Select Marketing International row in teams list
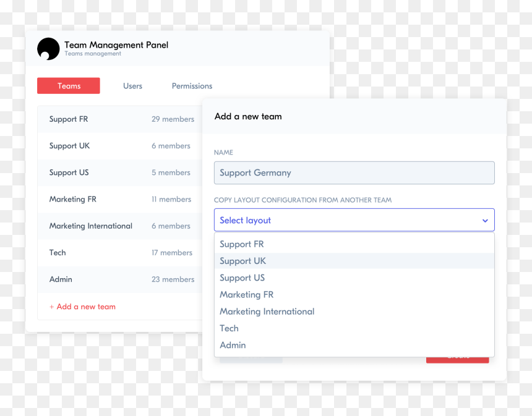The image size is (532, 416). [x=120, y=226]
